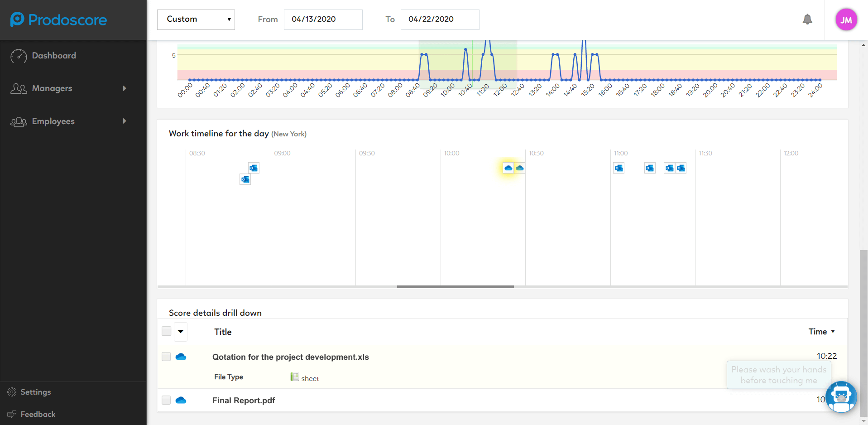Click the page scroll up arrow
The width and height of the screenshot is (868, 425).
[864, 45]
